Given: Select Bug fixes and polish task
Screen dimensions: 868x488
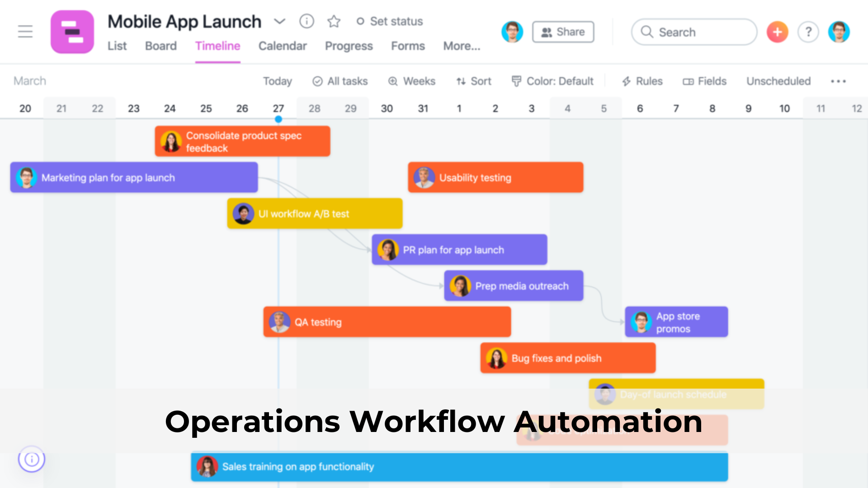Looking at the screenshot, I should click(568, 358).
